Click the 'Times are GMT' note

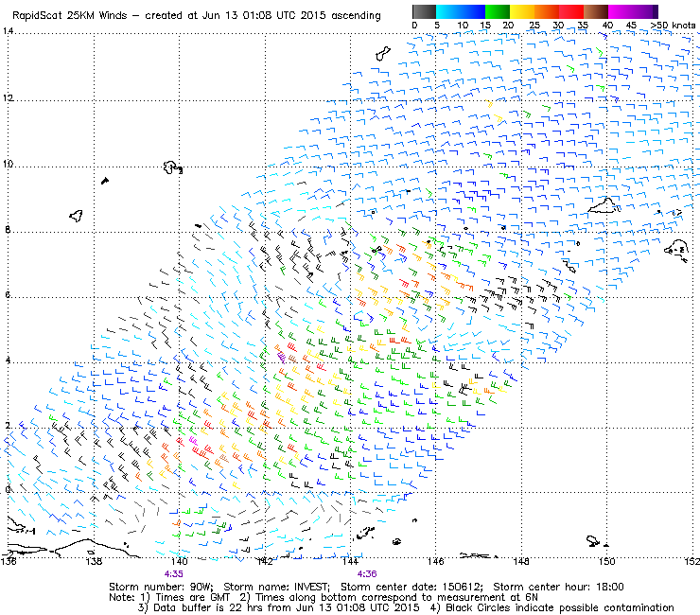(x=193, y=597)
